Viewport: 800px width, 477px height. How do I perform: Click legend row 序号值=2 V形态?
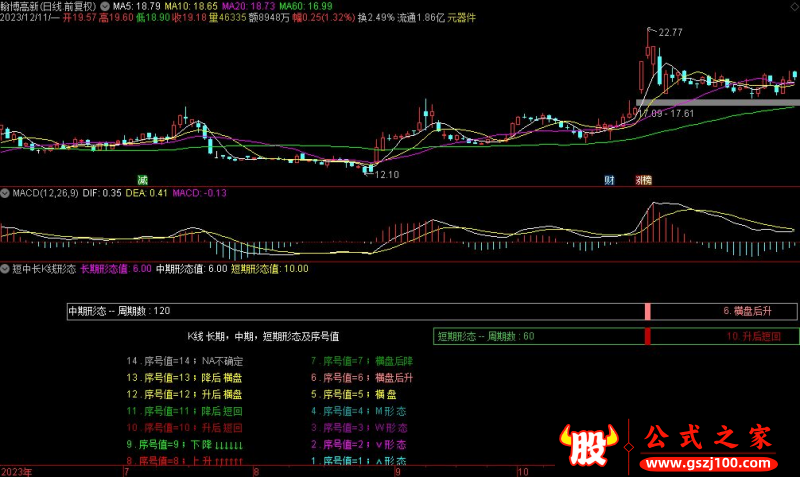click(x=359, y=444)
